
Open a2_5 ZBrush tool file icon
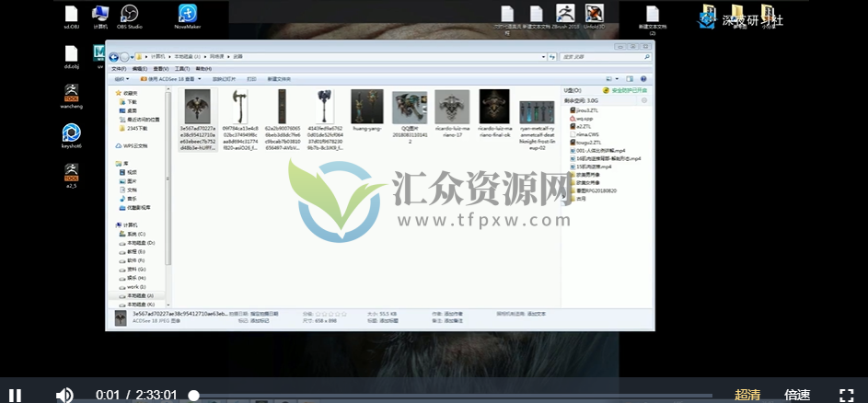click(72, 176)
